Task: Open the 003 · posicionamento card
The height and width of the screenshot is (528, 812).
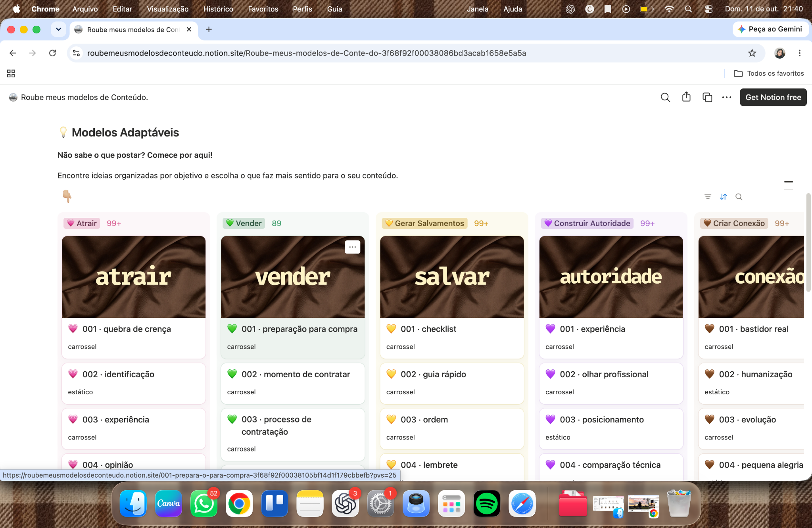Action: (611, 428)
